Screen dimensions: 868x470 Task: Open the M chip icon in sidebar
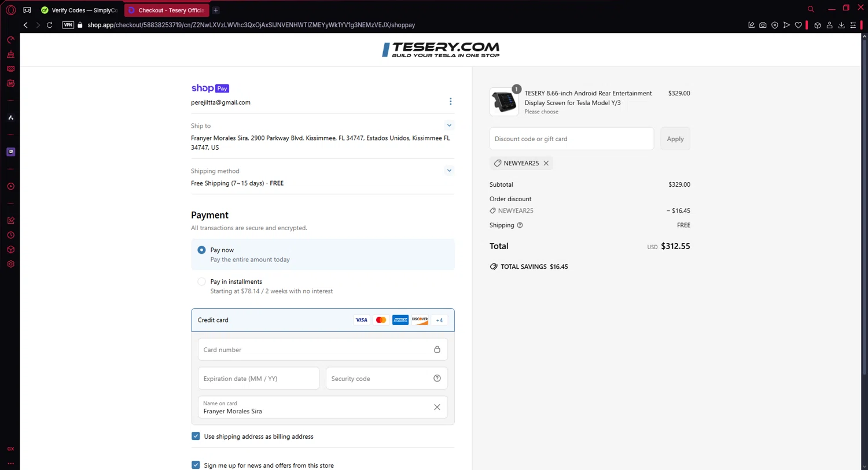coord(10,83)
